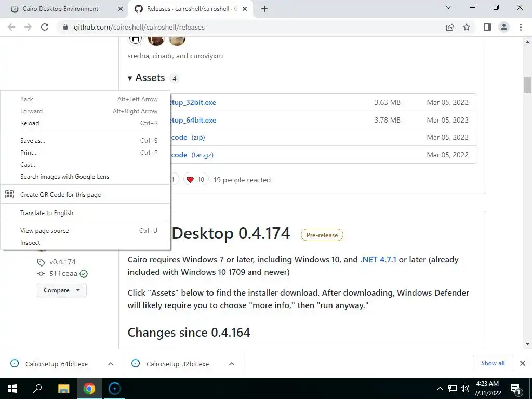Image resolution: width=532 pixels, height=399 pixels.
Task: Choose Translate to English
Action: [85, 212]
